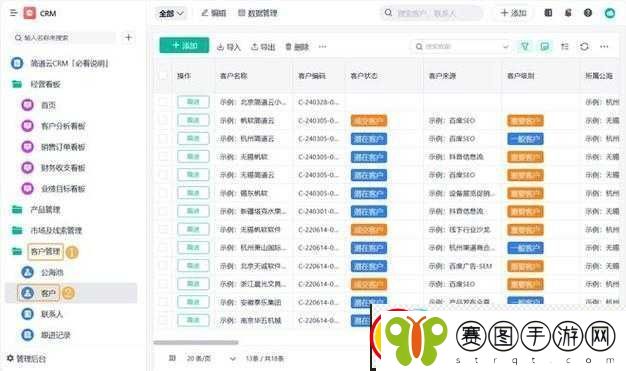Viewport: 626px width, 371px height.
Task: Click the red CRM app logo
Action: click(x=30, y=13)
